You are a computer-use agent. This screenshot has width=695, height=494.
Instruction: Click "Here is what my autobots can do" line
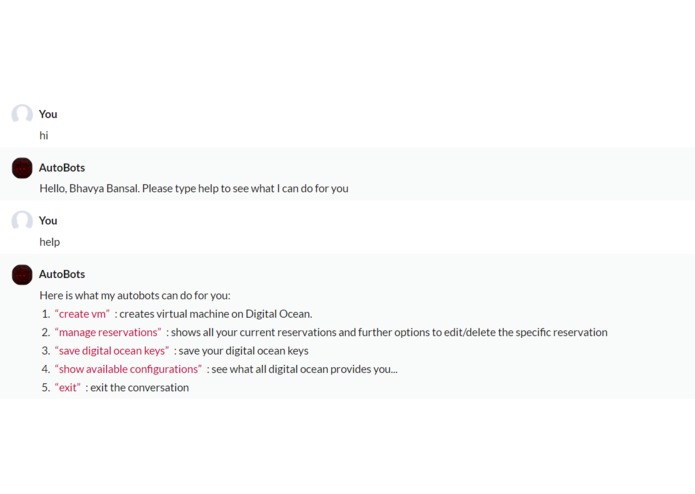click(135, 296)
